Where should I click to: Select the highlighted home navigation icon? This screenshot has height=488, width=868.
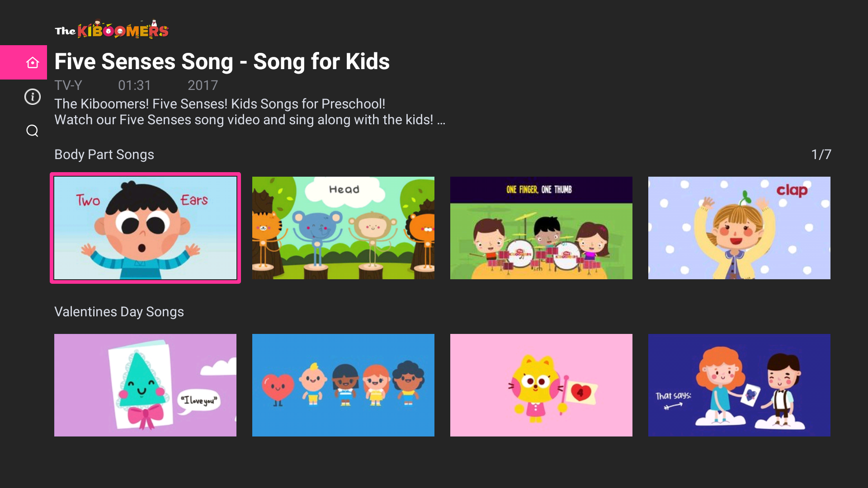click(32, 62)
